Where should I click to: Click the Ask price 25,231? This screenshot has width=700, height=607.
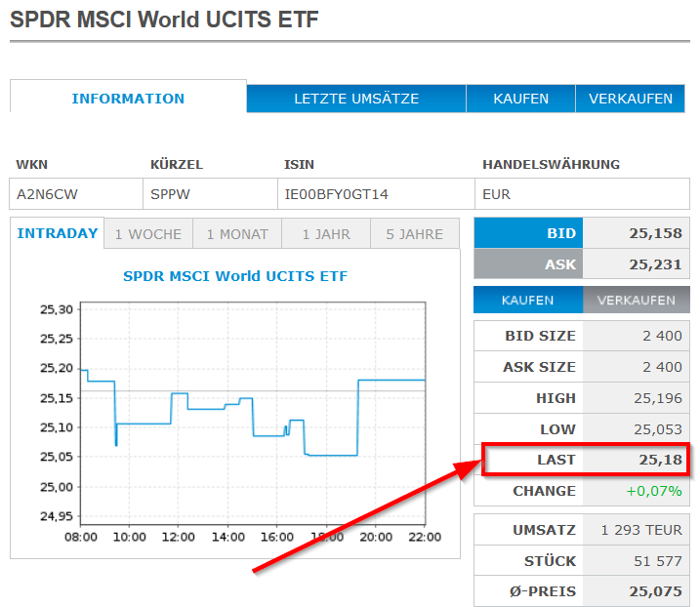click(x=655, y=264)
